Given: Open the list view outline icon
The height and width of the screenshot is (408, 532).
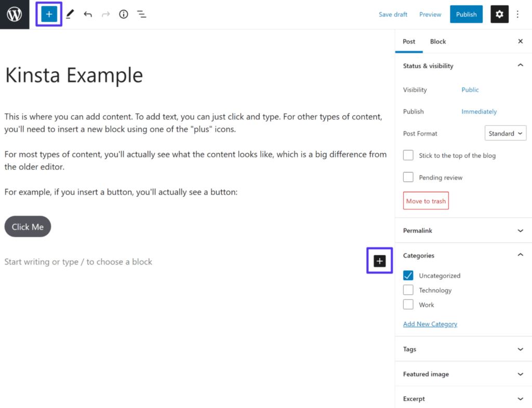Looking at the screenshot, I should point(141,15).
